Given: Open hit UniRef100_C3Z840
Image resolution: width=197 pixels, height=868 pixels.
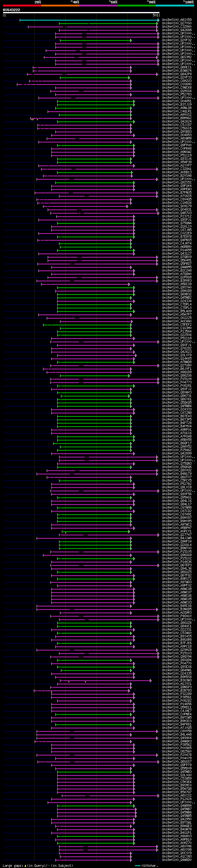Looking at the screenshot, I should [177, 26].
